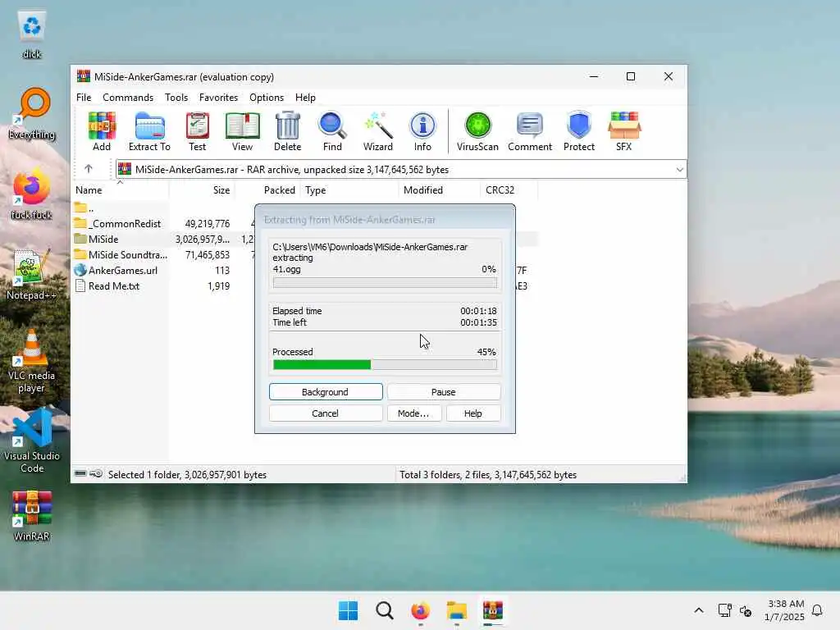Sort by Name column header

pyautogui.click(x=120, y=190)
